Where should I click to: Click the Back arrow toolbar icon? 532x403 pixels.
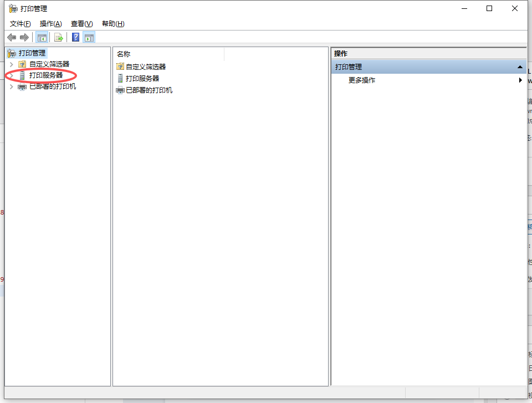[x=12, y=37]
